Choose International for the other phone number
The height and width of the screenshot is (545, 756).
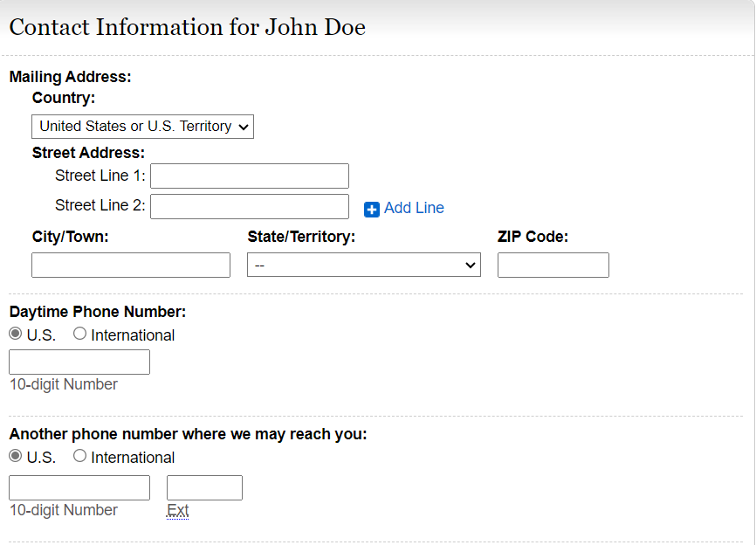[x=80, y=456]
